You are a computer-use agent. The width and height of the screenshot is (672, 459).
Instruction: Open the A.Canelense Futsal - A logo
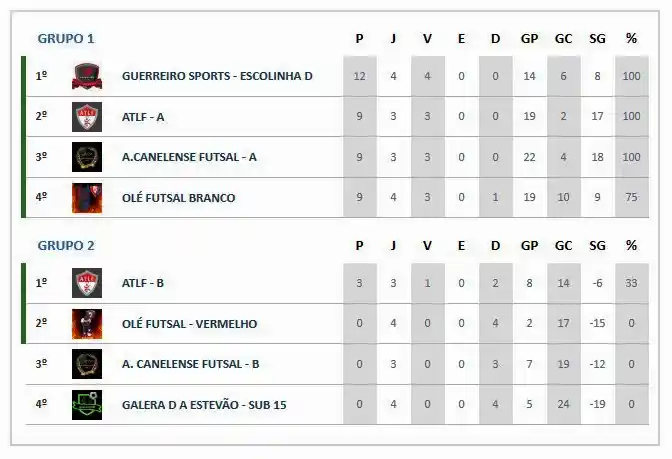pos(87,157)
